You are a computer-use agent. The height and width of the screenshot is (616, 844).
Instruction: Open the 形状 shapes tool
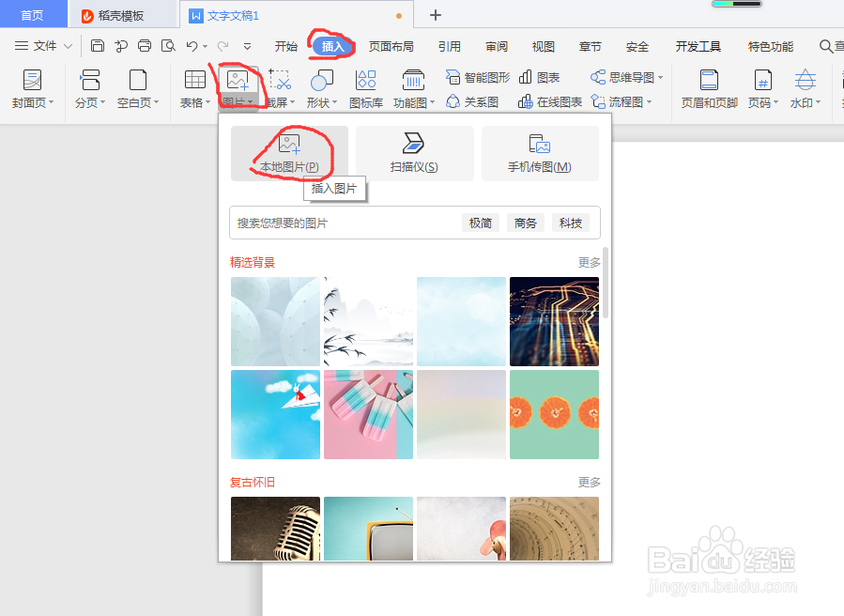point(320,88)
